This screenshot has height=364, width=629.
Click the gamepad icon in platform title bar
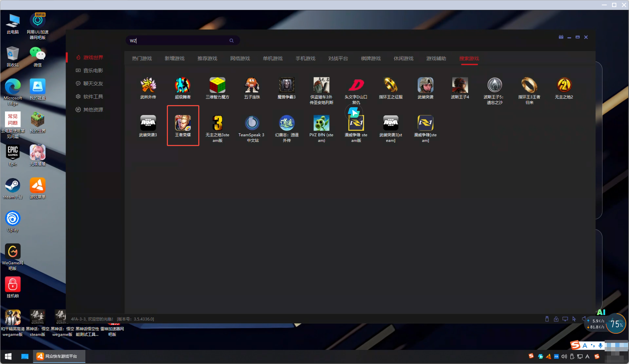[x=561, y=37]
